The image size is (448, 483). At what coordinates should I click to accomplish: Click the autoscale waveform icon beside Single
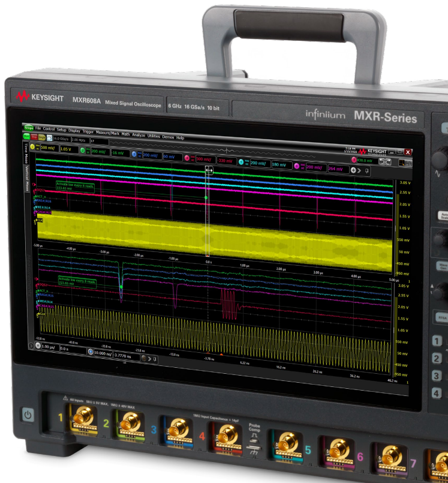tap(49, 137)
